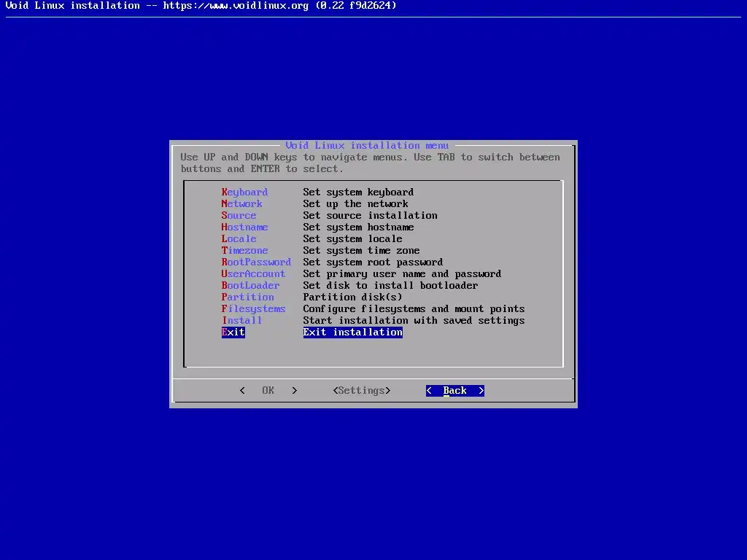Click 'Set system root password' description

tap(373, 262)
